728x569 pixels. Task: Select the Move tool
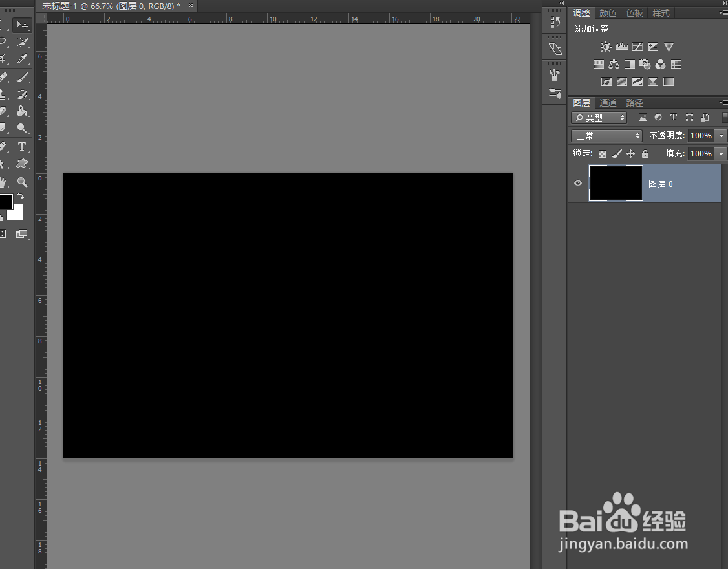click(22, 25)
